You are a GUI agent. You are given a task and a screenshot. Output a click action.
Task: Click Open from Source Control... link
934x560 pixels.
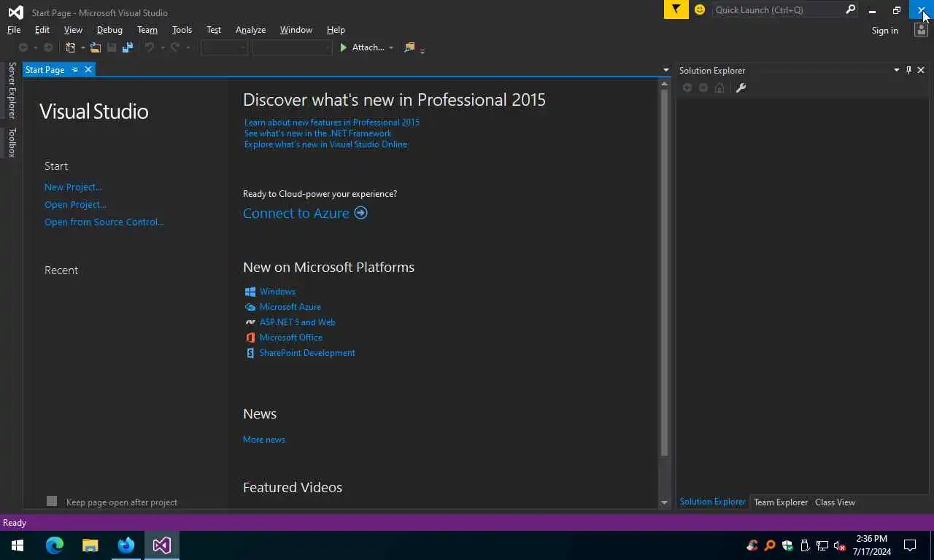tap(104, 222)
